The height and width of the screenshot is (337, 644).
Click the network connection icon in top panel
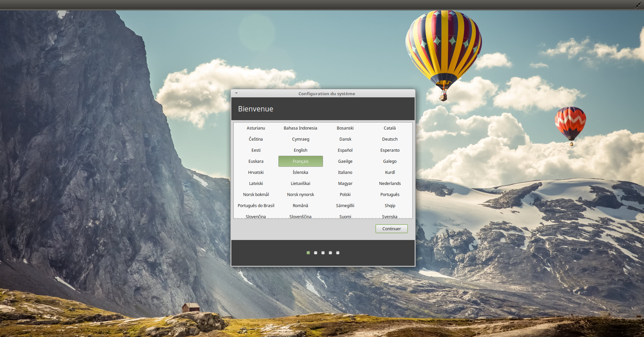638,5
